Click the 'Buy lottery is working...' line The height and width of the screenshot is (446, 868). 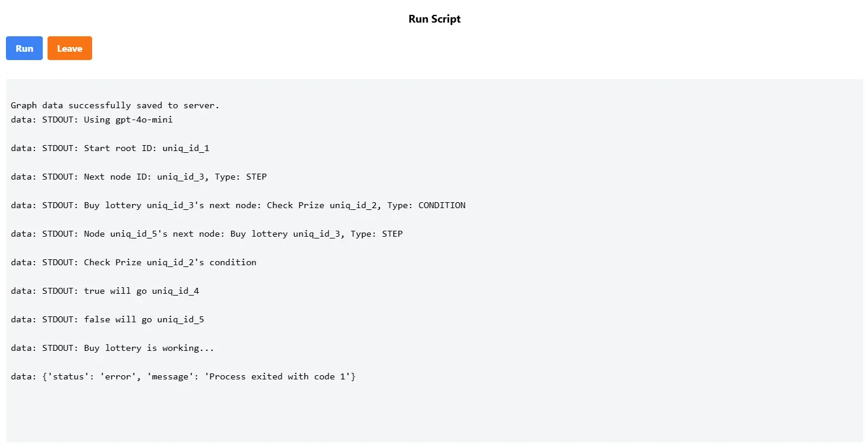[113, 348]
